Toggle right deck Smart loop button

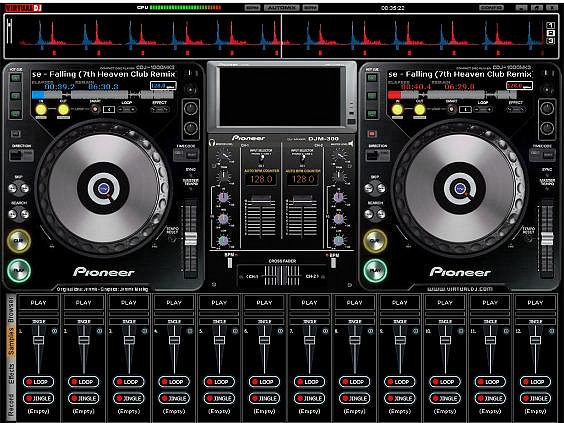coord(451,109)
